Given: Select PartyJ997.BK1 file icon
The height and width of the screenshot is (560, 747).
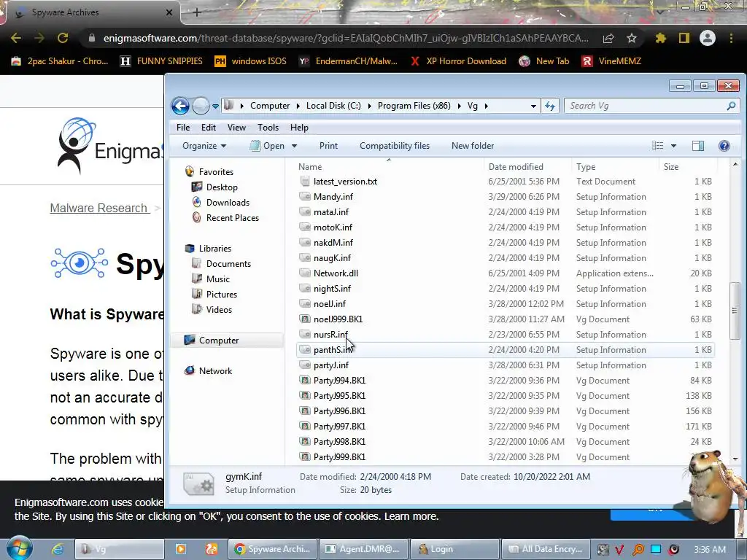Looking at the screenshot, I should 305,426.
